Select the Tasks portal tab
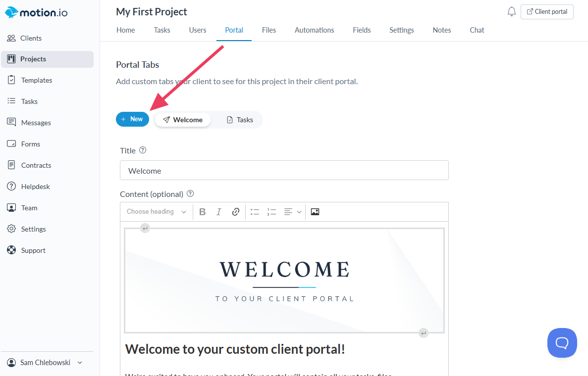588x376 pixels. tap(240, 120)
